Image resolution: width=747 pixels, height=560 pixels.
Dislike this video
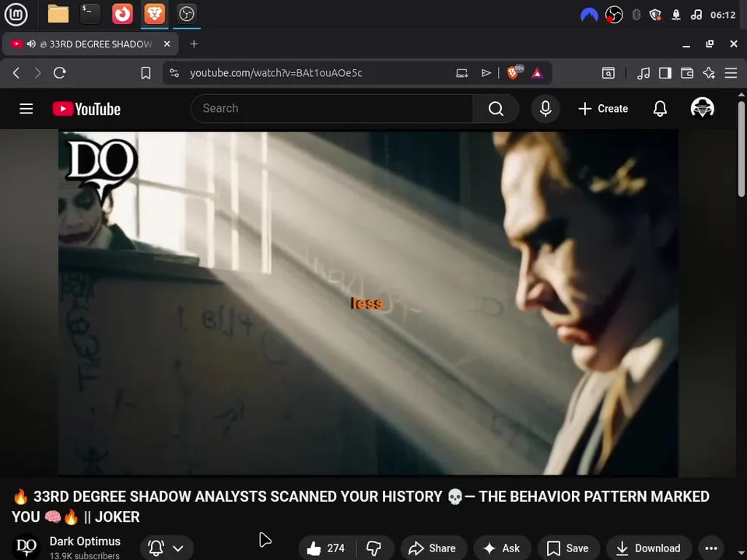[374, 548]
